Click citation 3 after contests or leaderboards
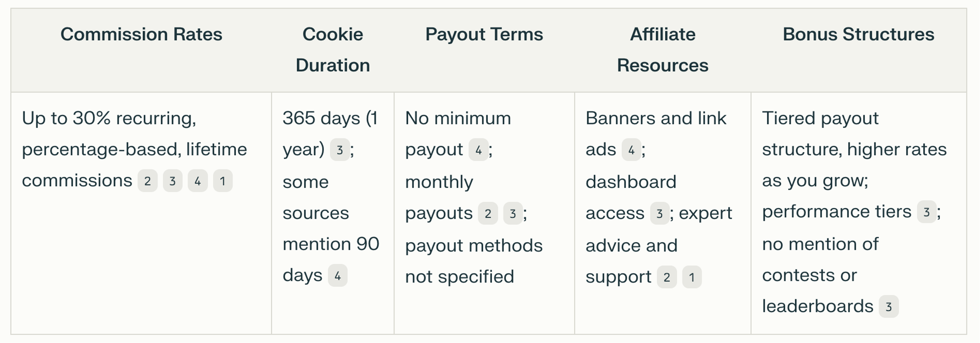This screenshot has width=980, height=343. coord(889,306)
